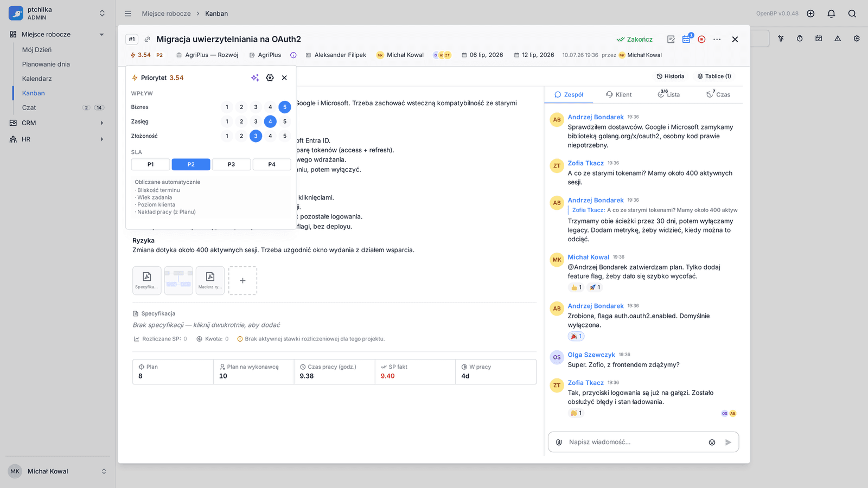Image resolution: width=868 pixels, height=488 pixels.
Task: Open Mój Dzień in the sidebar
Action: (37, 49)
